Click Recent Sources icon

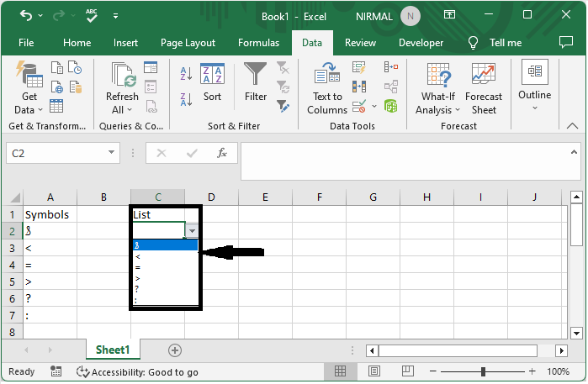point(75,67)
